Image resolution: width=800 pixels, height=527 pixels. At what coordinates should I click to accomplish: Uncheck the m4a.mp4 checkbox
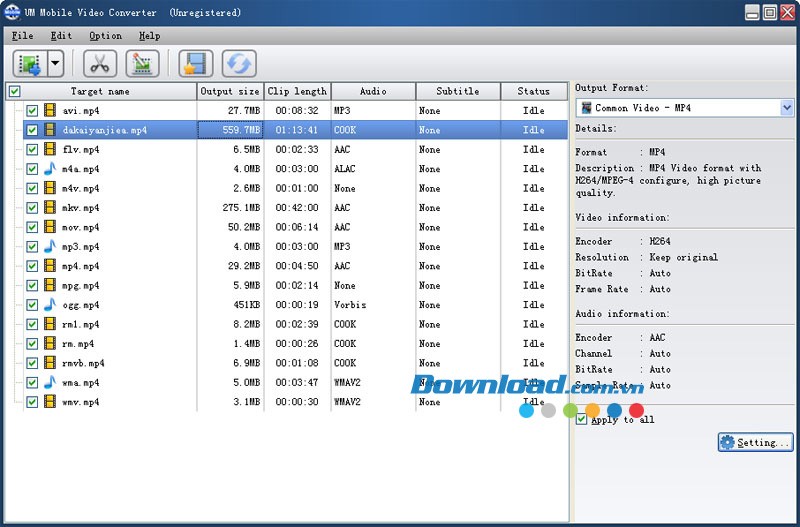click(x=32, y=168)
